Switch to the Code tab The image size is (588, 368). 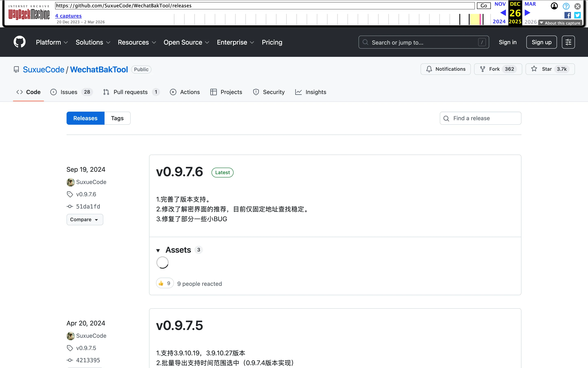click(28, 92)
